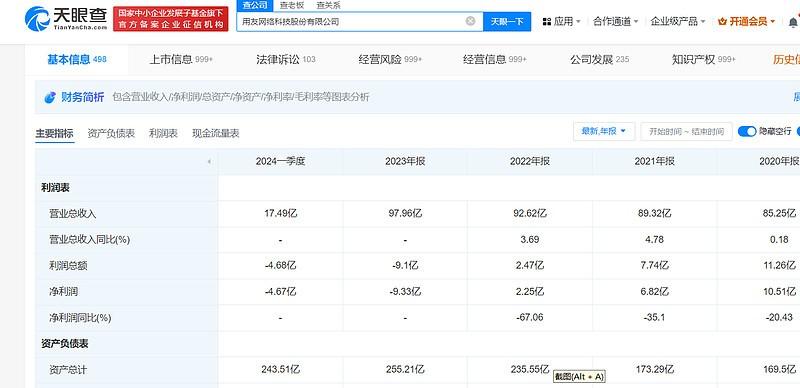
Task: Expand the 最新,年报 dropdown
Action: click(604, 131)
